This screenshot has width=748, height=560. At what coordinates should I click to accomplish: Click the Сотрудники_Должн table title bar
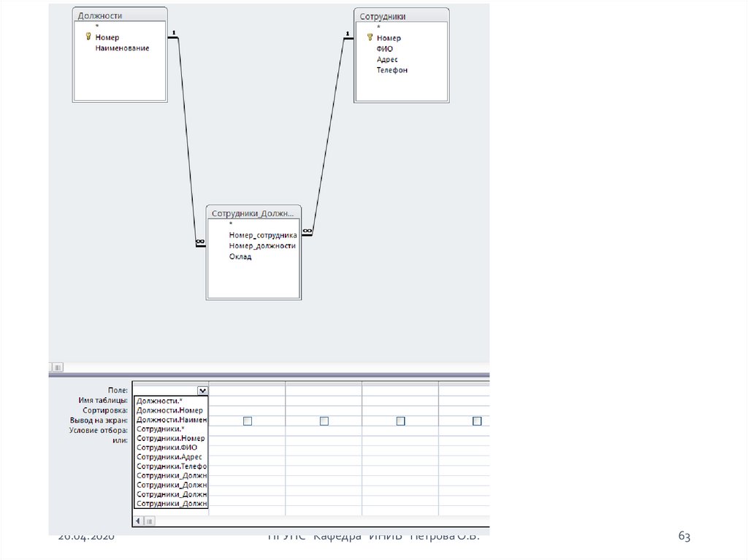(253, 213)
